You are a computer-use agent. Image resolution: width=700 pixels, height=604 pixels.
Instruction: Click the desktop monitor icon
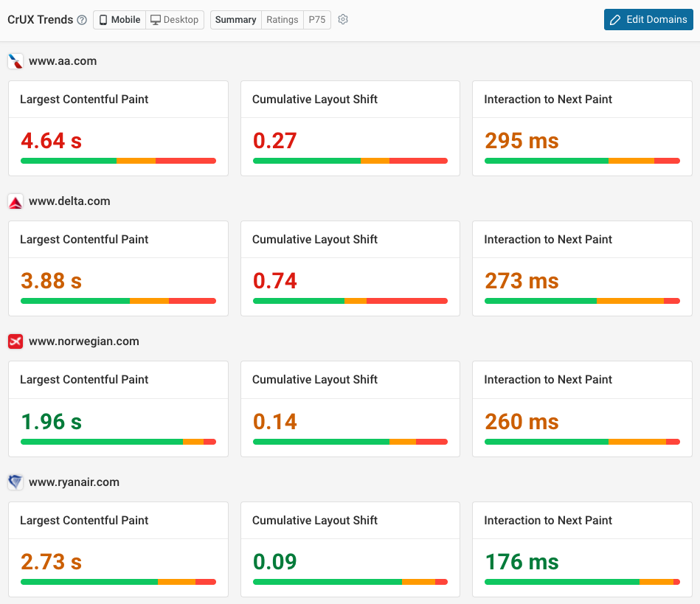point(155,19)
